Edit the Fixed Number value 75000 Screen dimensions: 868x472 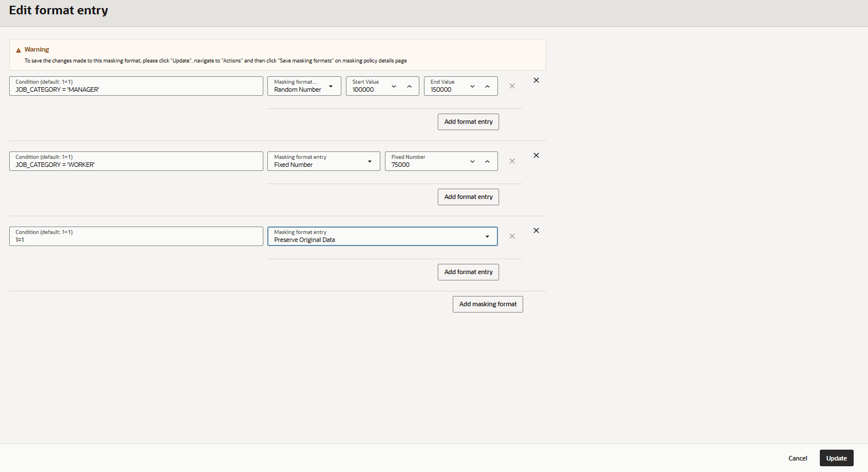427,165
